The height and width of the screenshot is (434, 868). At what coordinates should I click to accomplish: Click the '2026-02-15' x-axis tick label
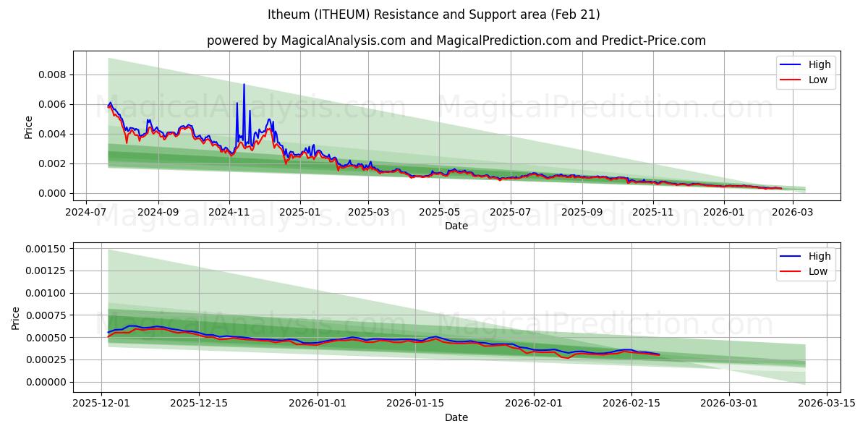(x=631, y=404)
